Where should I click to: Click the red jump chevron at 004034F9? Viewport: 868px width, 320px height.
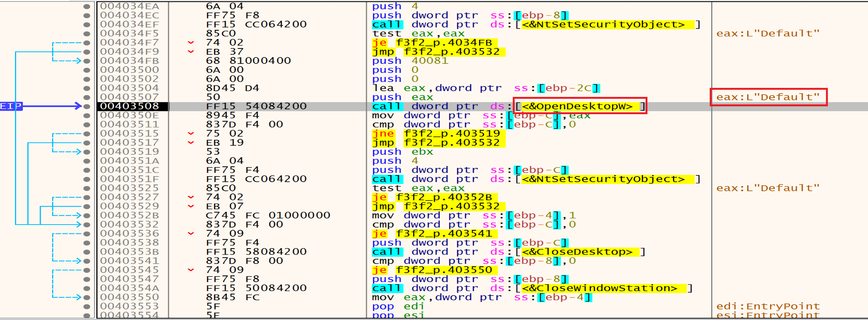tap(191, 51)
